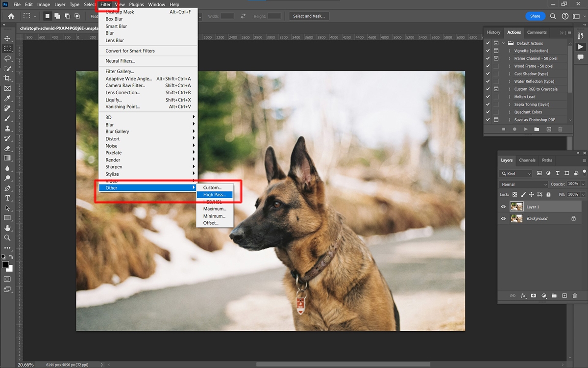The width and height of the screenshot is (588, 368).
Task: Delete layer with trash icon
Action: tap(575, 296)
